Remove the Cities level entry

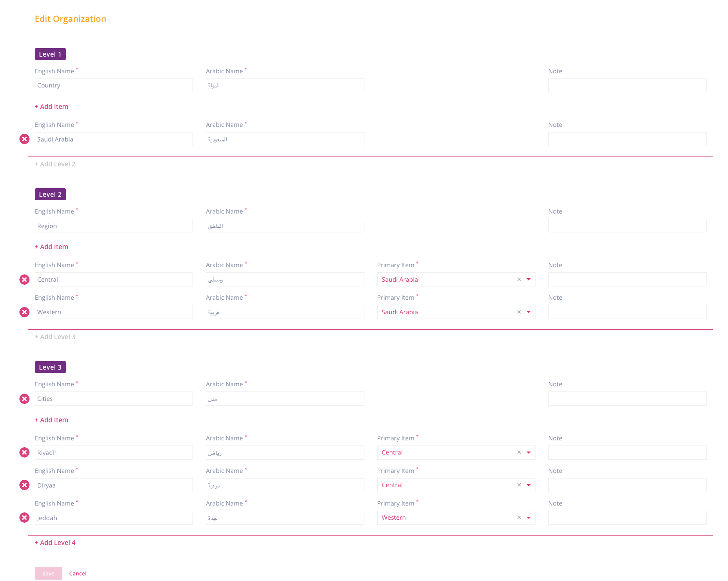click(x=24, y=399)
